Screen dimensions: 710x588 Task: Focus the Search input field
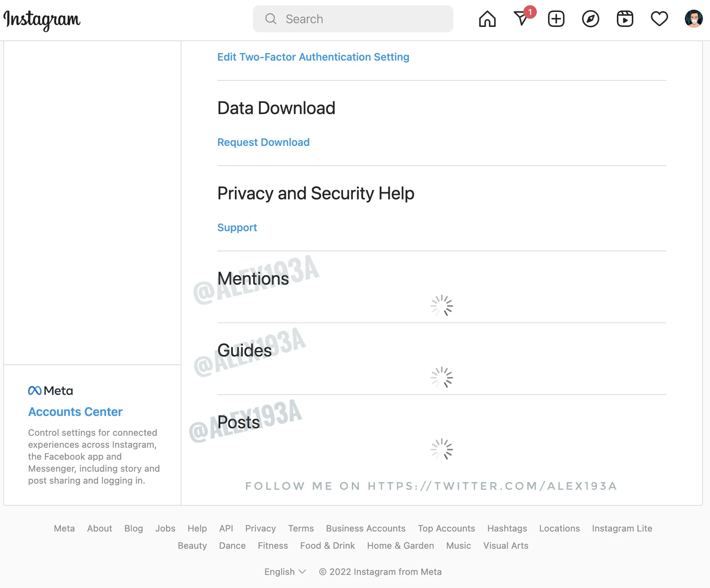click(353, 19)
